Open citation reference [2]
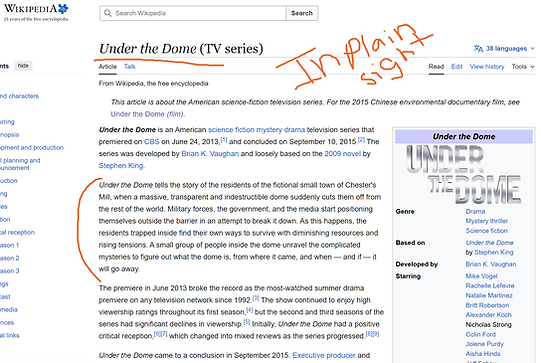Screen dimensions: 541x363 click(x=361, y=140)
